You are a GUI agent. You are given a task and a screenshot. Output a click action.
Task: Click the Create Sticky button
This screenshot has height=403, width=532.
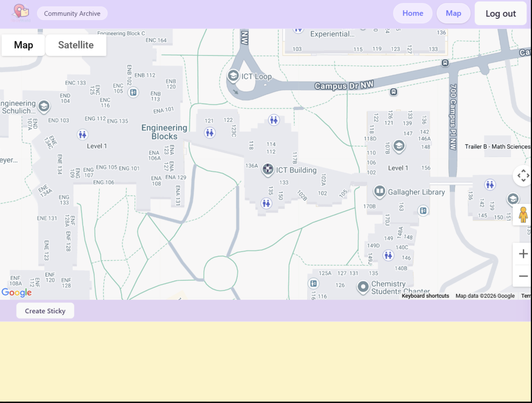coord(45,311)
